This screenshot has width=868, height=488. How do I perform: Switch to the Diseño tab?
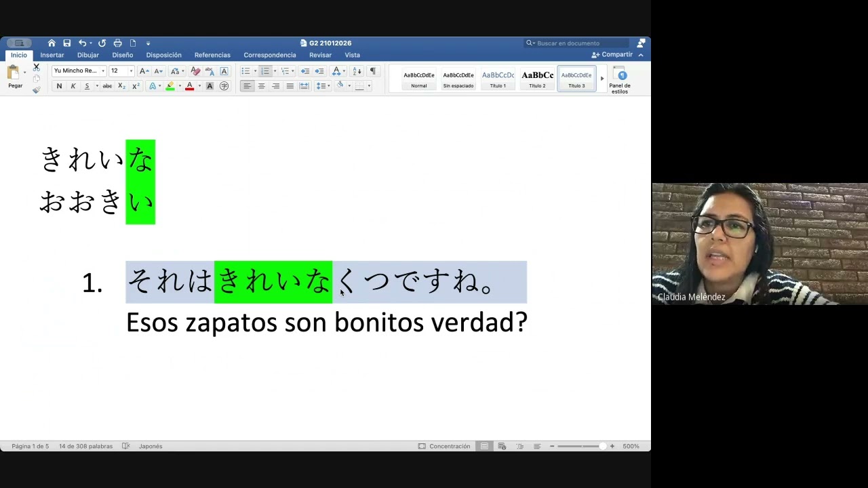123,55
